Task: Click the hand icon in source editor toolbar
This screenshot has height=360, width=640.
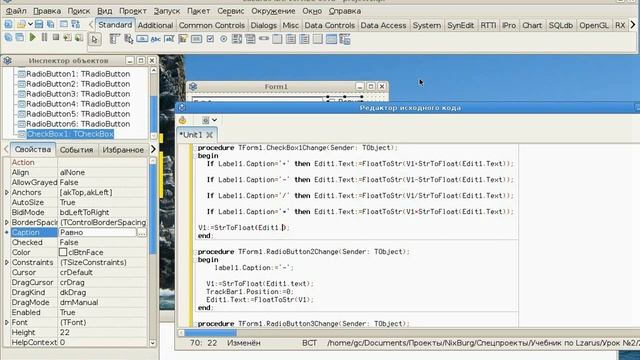Action: pos(182,120)
